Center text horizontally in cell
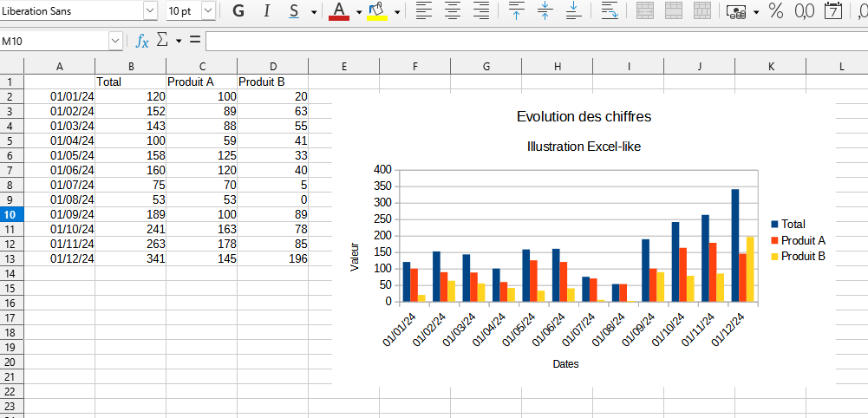The image size is (868, 418). click(x=454, y=11)
